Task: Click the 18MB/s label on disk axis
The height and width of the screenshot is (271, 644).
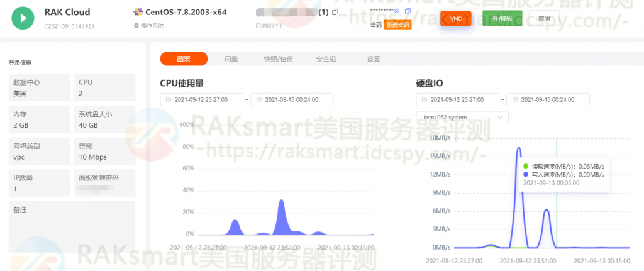Action: click(440, 138)
